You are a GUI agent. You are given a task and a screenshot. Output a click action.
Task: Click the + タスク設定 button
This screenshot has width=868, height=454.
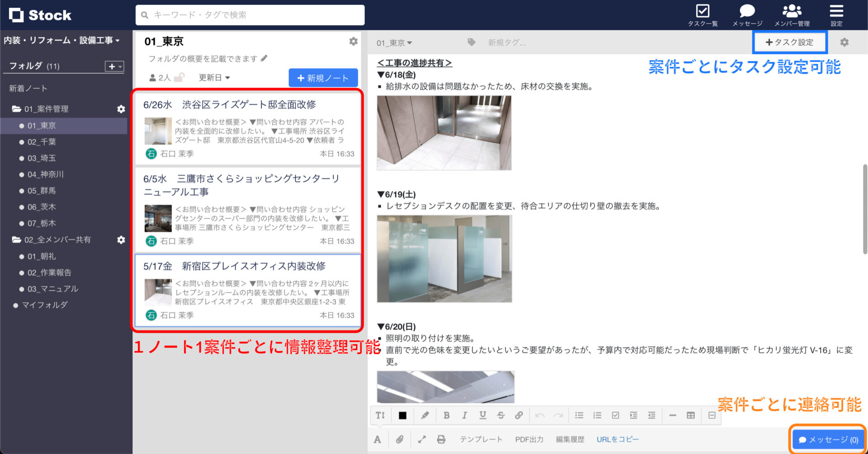[789, 42]
